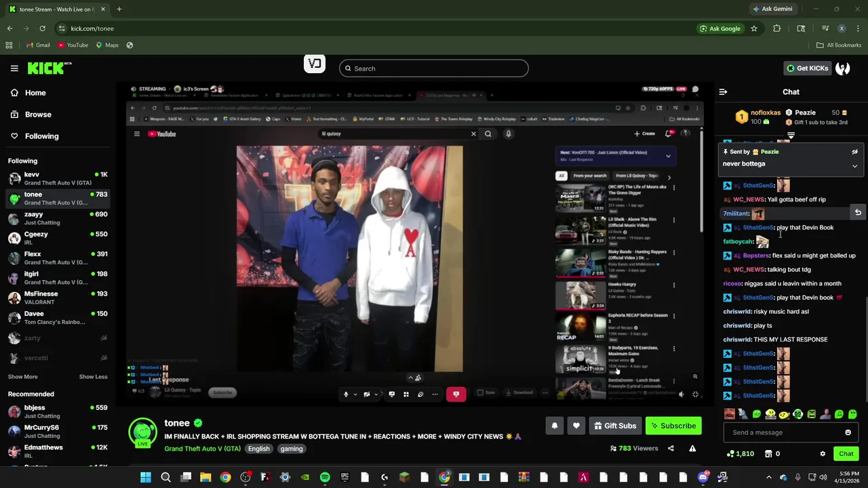Open the Browse page in sidebar
The width and height of the screenshot is (868, 488).
tap(38, 115)
